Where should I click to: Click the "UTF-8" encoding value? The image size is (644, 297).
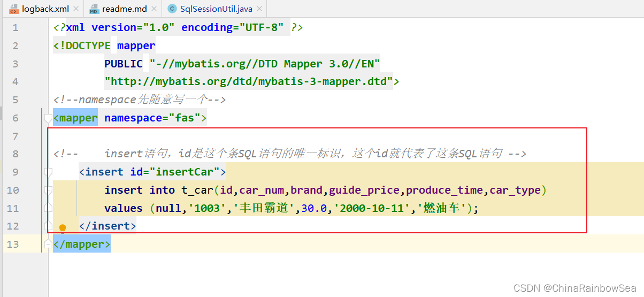tap(262, 28)
